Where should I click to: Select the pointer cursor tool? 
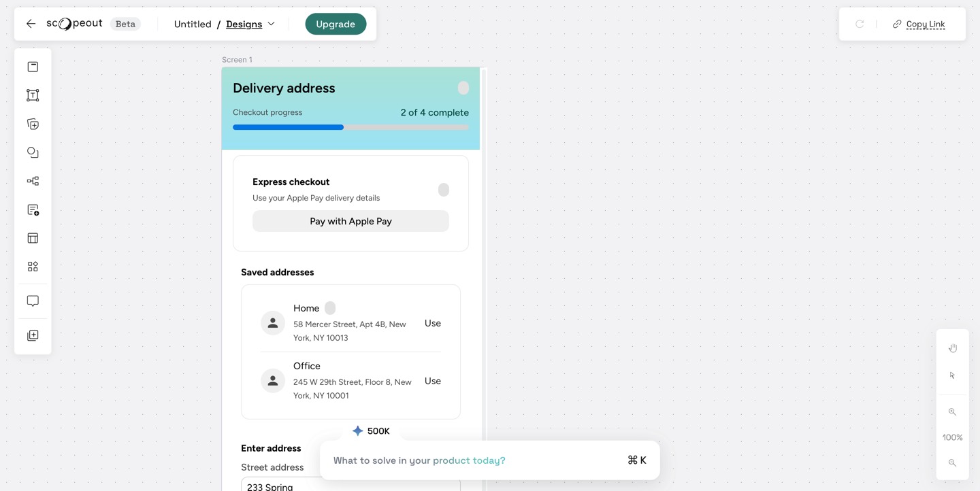953,375
